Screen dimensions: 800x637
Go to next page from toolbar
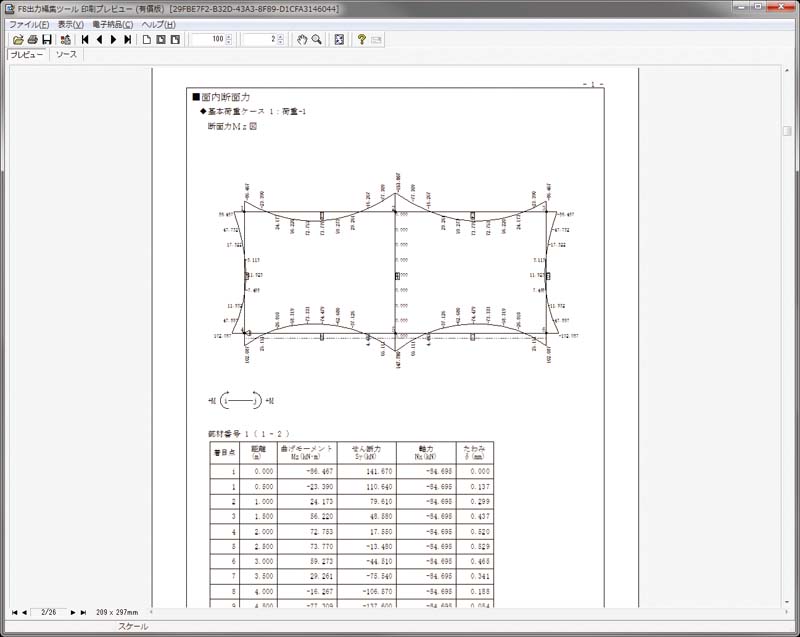pyautogui.click(x=113, y=39)
